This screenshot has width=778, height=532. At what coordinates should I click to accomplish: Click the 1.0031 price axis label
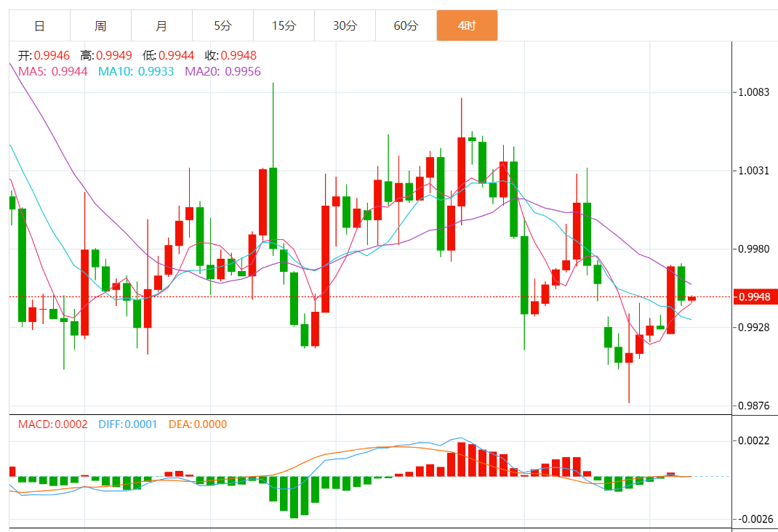754,171
